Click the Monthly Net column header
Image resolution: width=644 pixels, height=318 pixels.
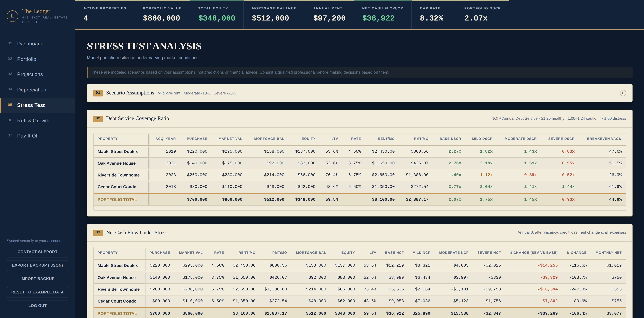[608, 253]
